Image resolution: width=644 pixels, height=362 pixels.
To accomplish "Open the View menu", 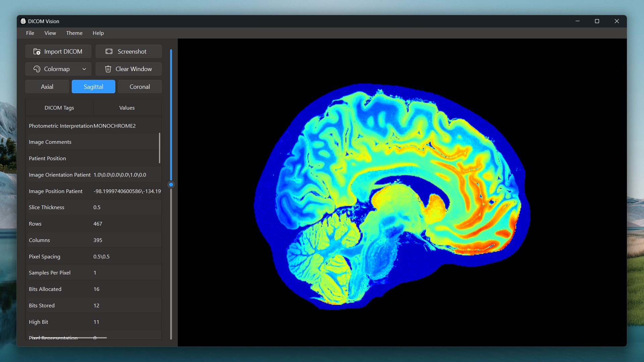I will point(50,33).
